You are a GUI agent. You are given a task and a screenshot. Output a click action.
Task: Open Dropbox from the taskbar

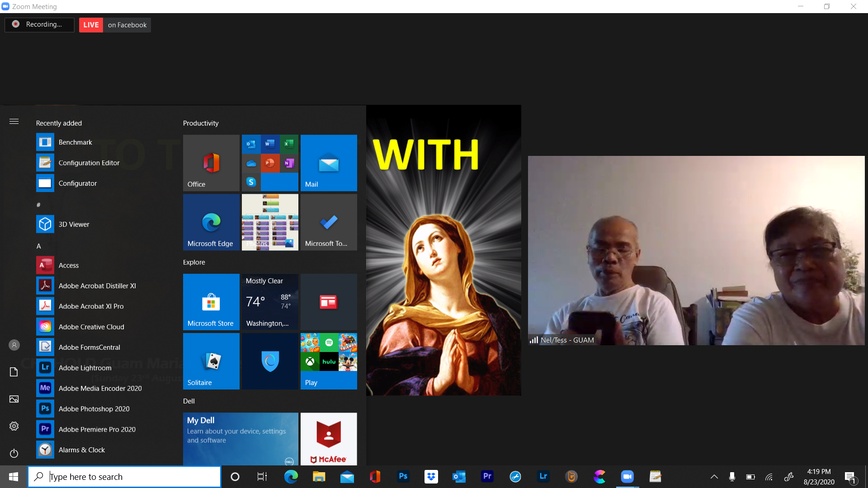[x=431, y=477]
